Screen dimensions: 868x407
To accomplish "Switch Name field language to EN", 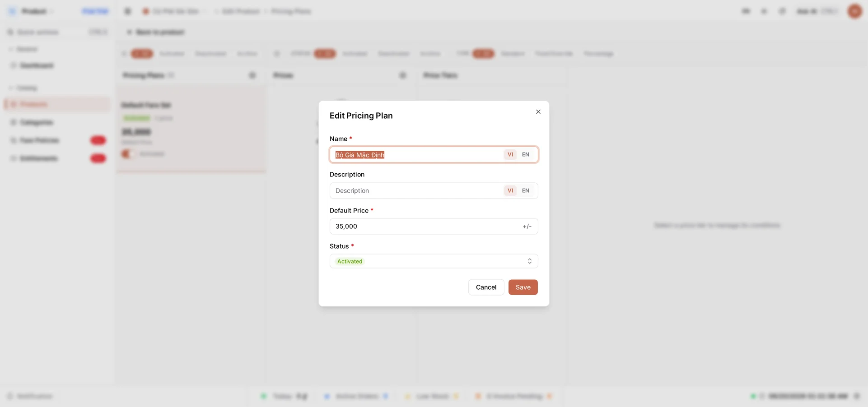I will pos(526,155).
